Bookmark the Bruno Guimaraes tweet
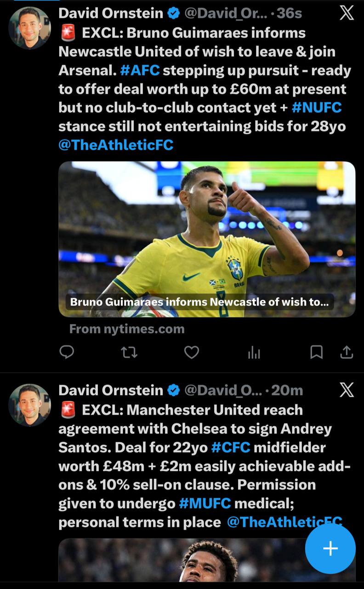 (316, 352)
